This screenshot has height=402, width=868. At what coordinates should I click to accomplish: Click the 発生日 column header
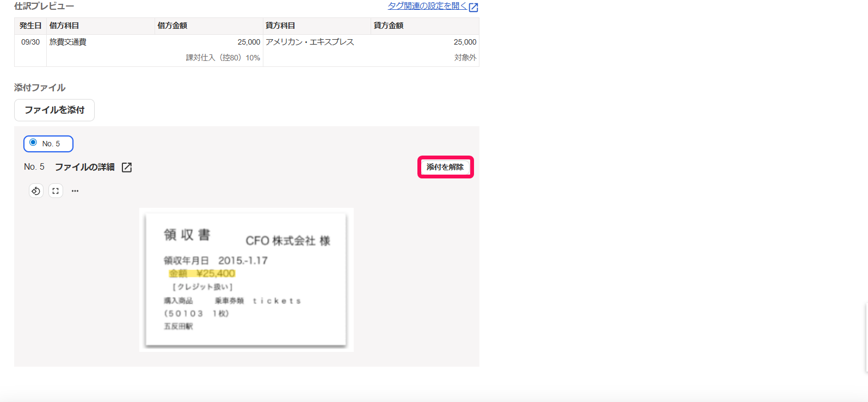pyautogui.click(x=30, y=26)
